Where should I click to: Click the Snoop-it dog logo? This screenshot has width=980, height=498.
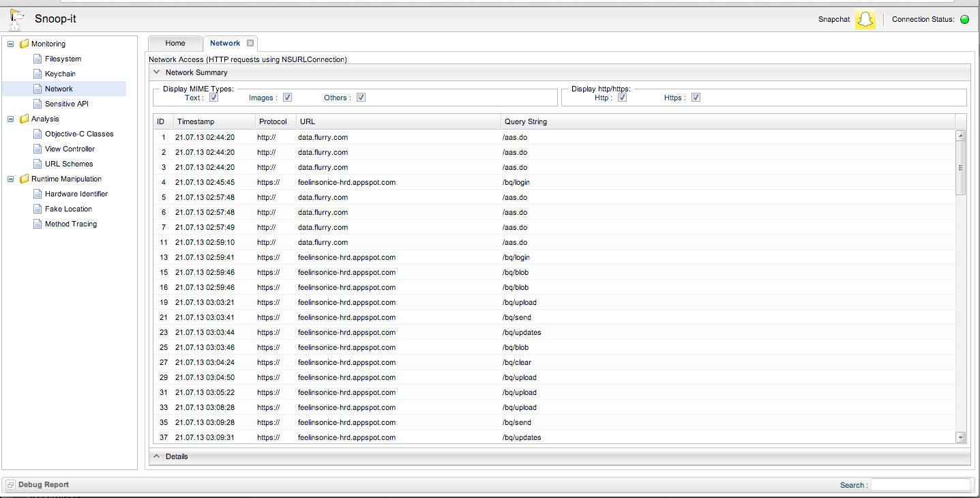pos(16,20)
